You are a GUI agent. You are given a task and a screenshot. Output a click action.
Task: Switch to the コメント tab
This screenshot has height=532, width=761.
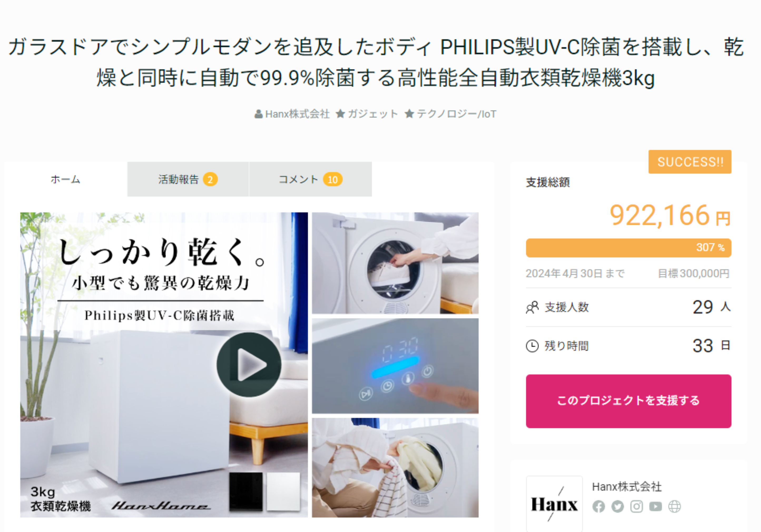(310, 179)
